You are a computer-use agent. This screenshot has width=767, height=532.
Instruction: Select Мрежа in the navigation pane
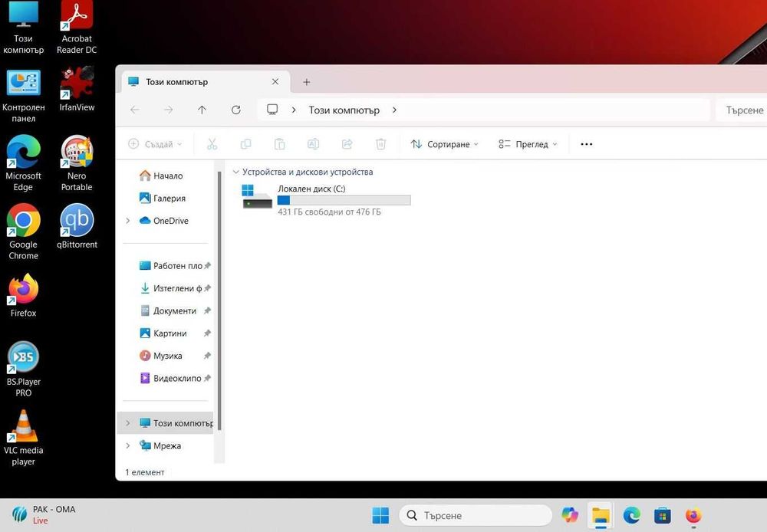(160, 445)
